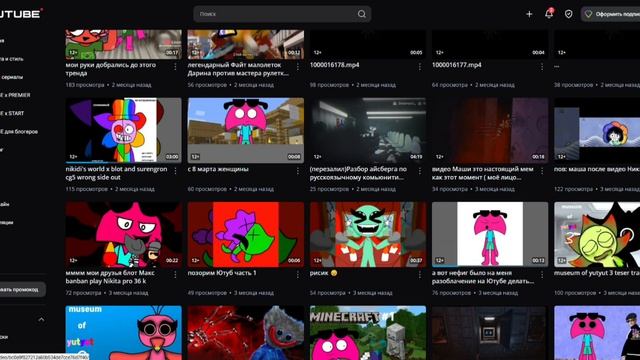The height and width of the screenshot is (360, 640).
Task: Open the Huggy Wuggy red thumbnail
Action: [246, 333]
